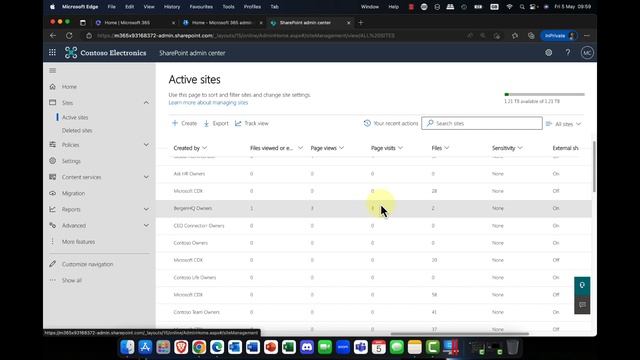Open the File menu in menu bar
This screenshot has width=640, height=360.
tap(111, 7)
